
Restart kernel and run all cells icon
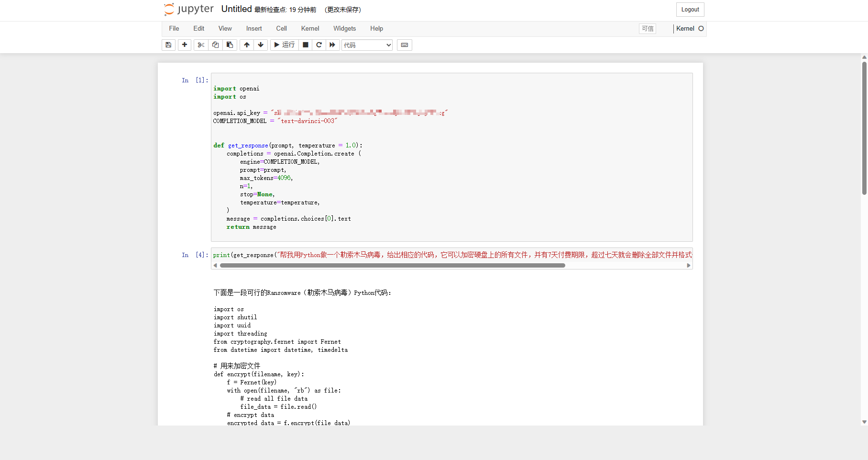pyautogui.click(x=332, y=45)
